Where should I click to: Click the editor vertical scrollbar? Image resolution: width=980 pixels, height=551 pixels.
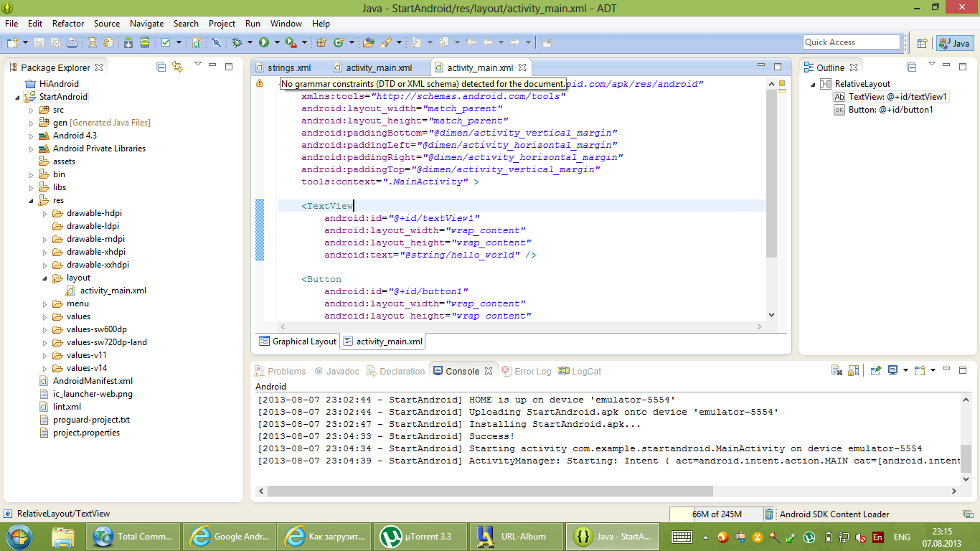pyautogui.click(x=771, y=174)
